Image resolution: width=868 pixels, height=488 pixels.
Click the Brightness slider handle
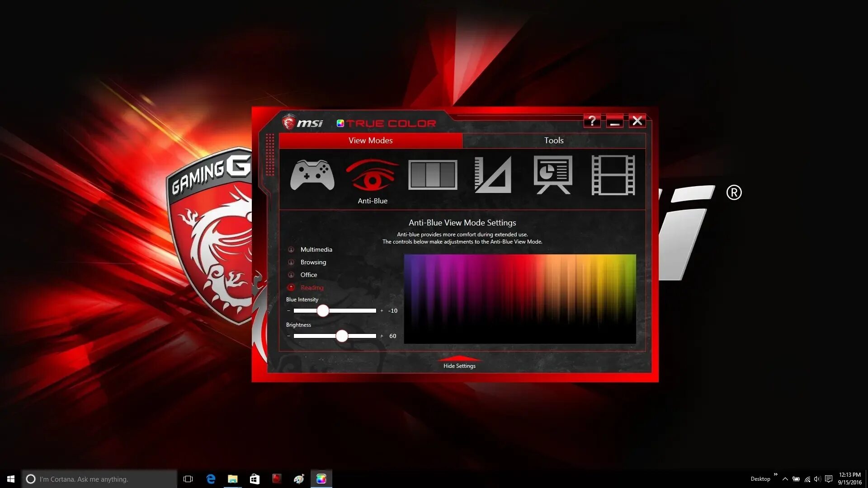342,336
